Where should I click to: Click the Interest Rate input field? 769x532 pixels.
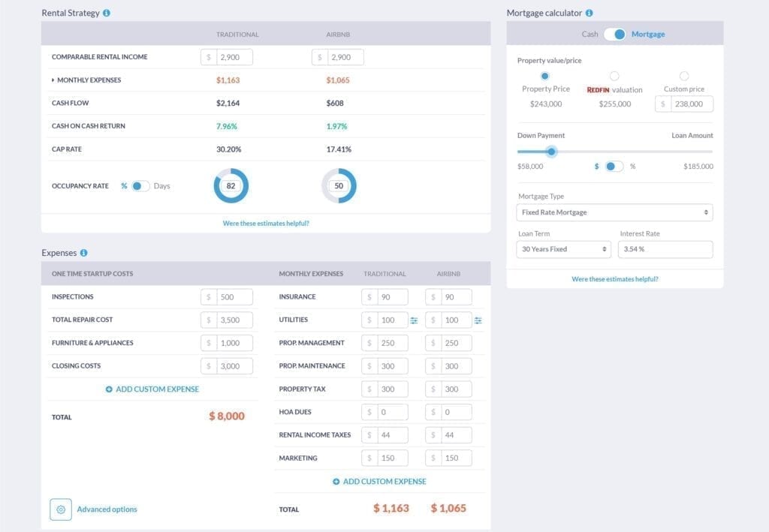click(665, 248)
